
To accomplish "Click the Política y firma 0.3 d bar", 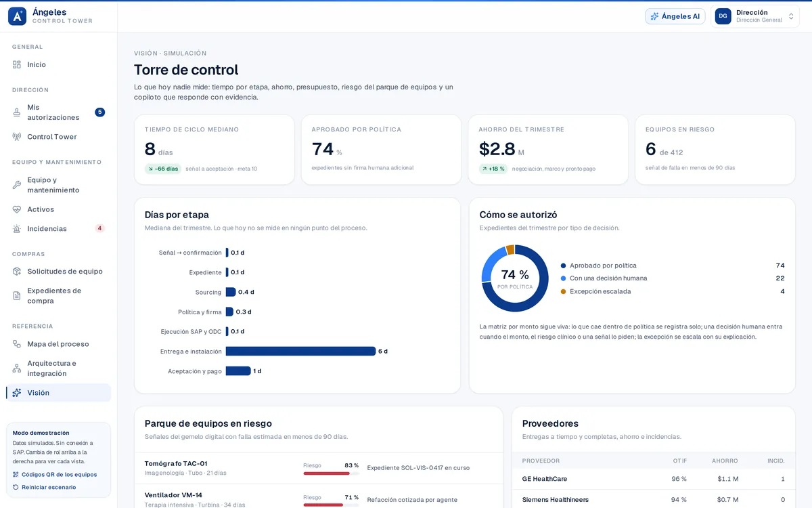I will 229,312.
